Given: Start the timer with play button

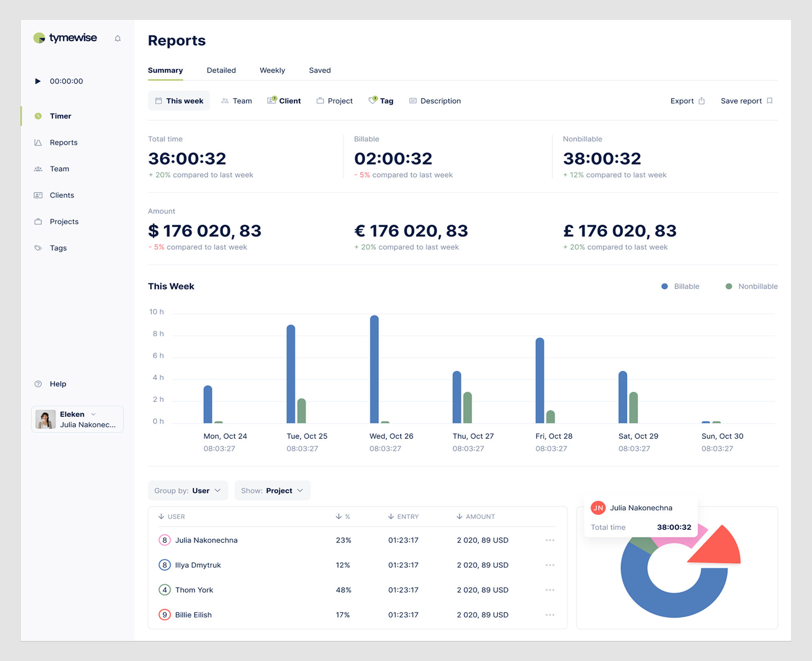Looking at the screenshot, I should (38, 81).
